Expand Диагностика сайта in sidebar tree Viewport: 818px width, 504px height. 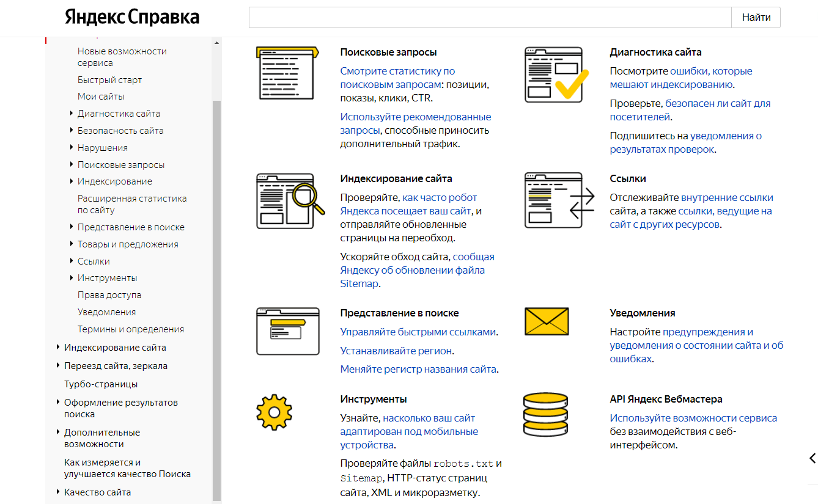[x=72, y=114]
